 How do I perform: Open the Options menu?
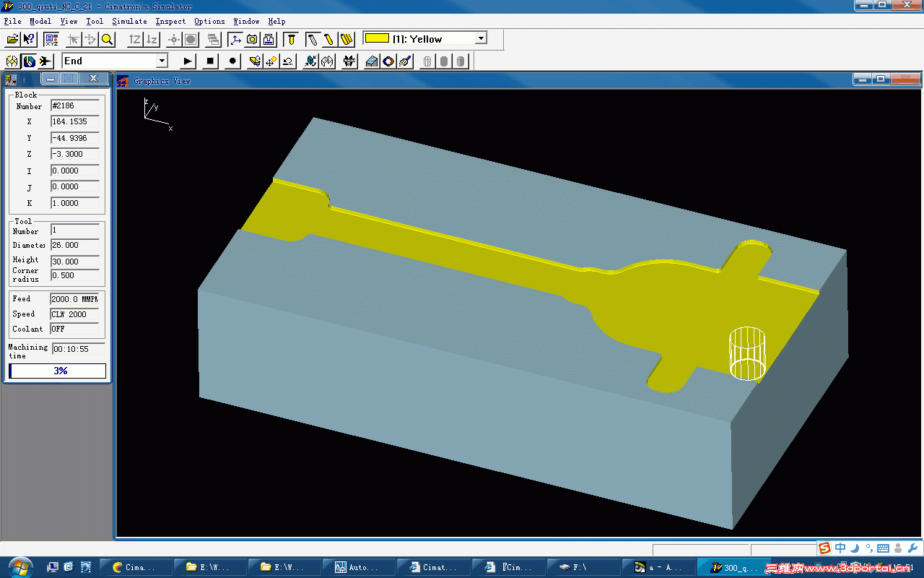coord(209,22)
